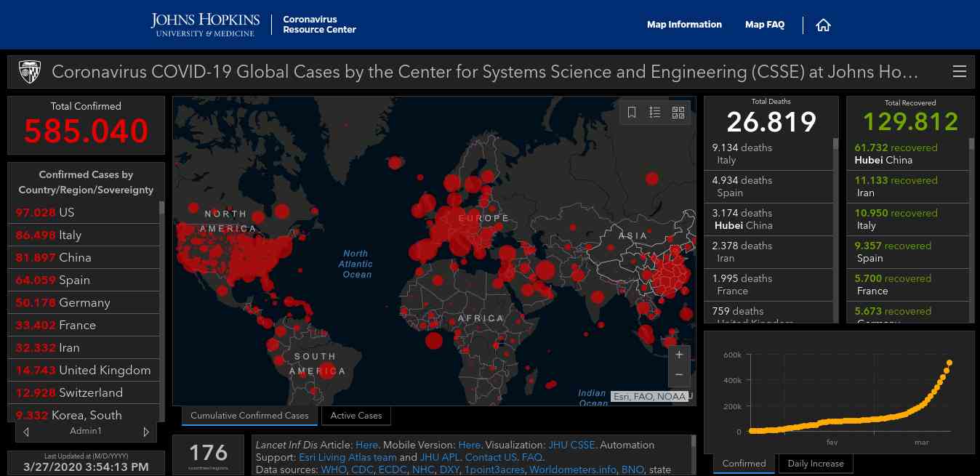Image resolution: width=980 pixels, height=476 pixels.
Task: Go to previous Admin level with left arrow
Action: pyautogui.click(x=26, y=432)
